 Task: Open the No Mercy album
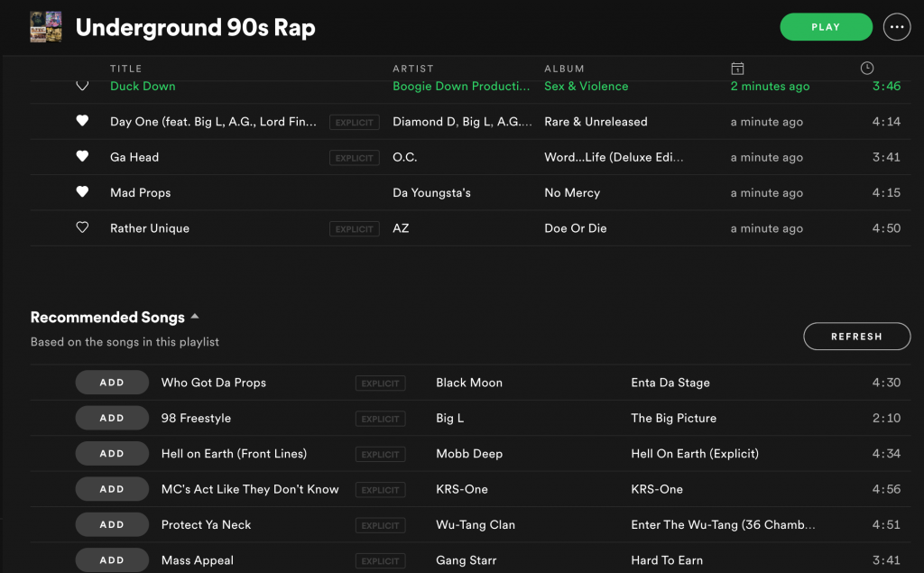572,193
